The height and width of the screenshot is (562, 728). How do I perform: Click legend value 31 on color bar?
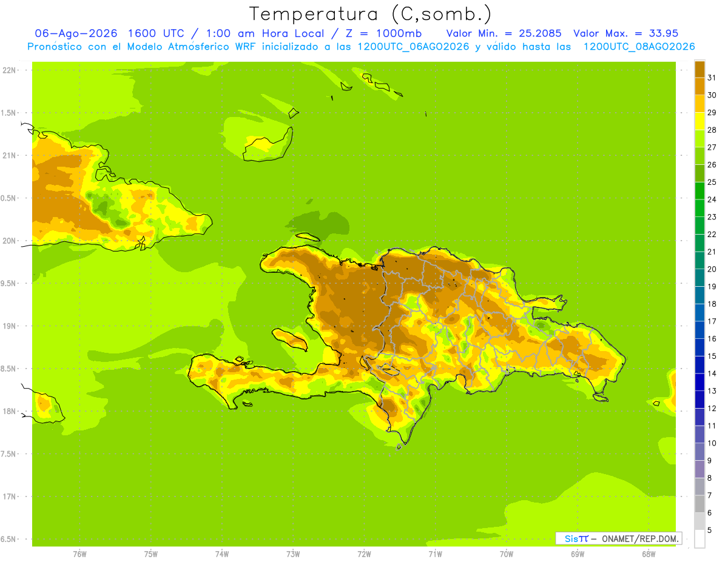click(x=712, y=78)
